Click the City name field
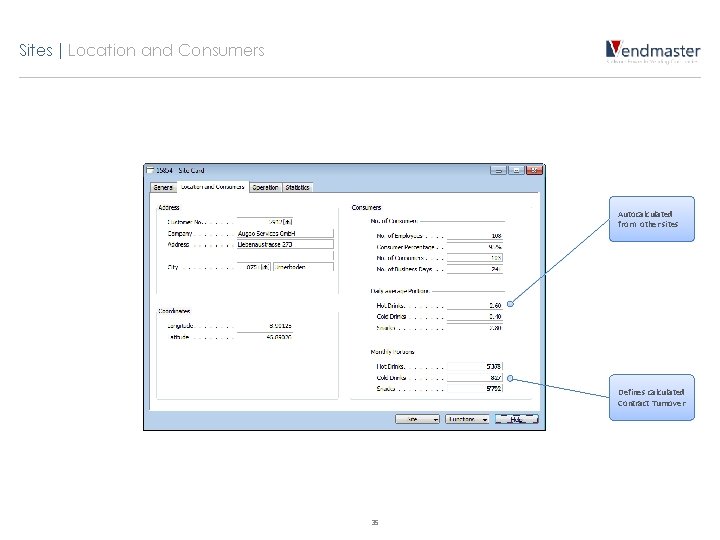 click(304, 267)
